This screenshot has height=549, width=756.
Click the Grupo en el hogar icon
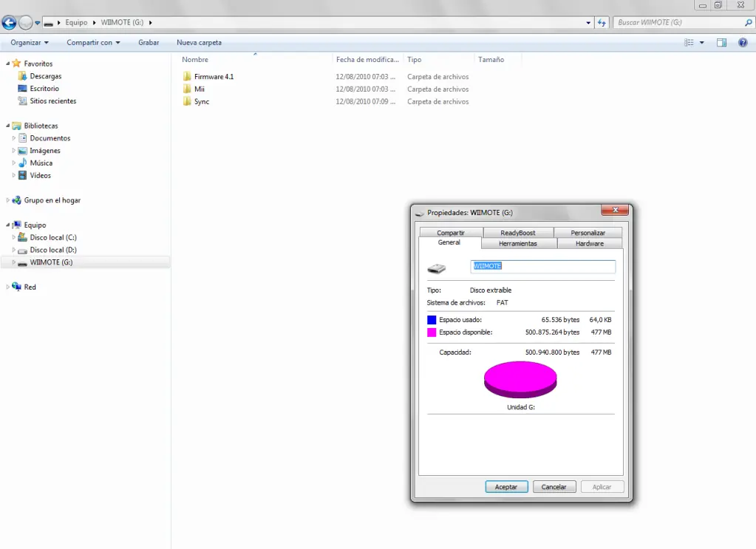(x=17, y=200)
